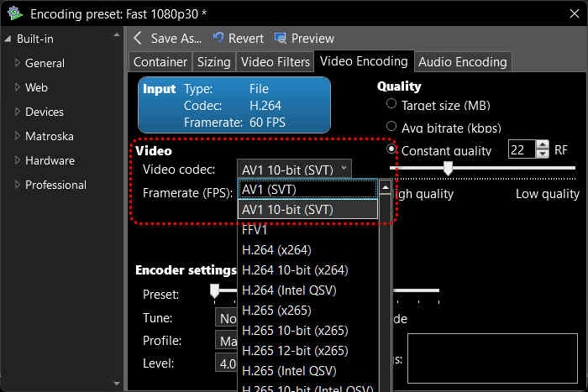Image resolution: width=588 pixels, height=392 pixels.
Task: Decrease RF value with down arrow
Action: tap(543, 154)
